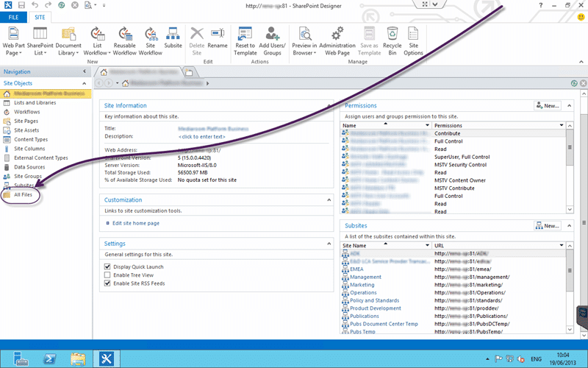Open Site Pages in navigation
Image resolution: width=588 pixels, height=368 pixels.
26,121
